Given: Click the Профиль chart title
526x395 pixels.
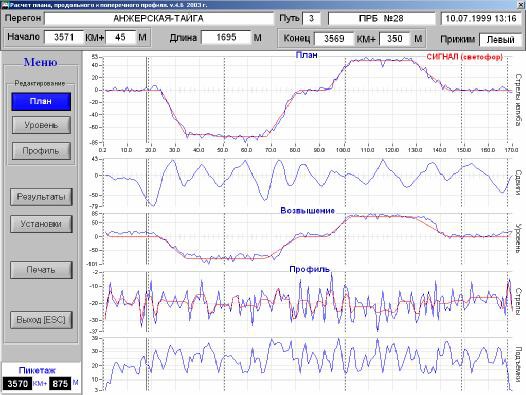Looking at the screenshot, I should [x=309, y=269].
